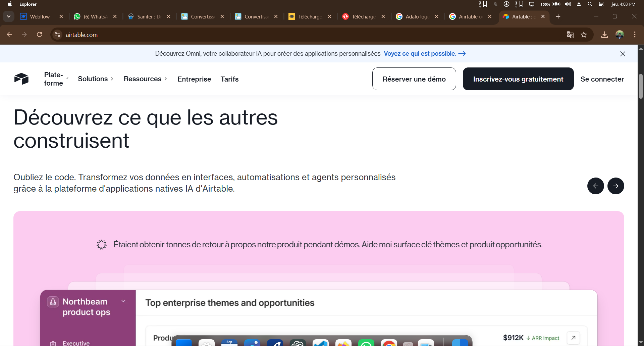Click the browser profile avatar
644x346 pixels.
click(x=620, y=35)
